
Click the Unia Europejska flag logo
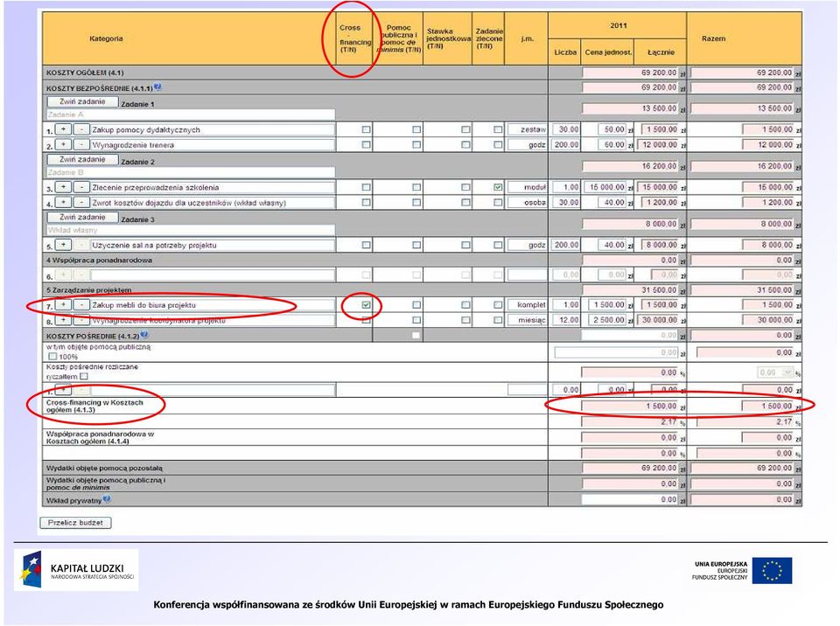tap(772, 570)
